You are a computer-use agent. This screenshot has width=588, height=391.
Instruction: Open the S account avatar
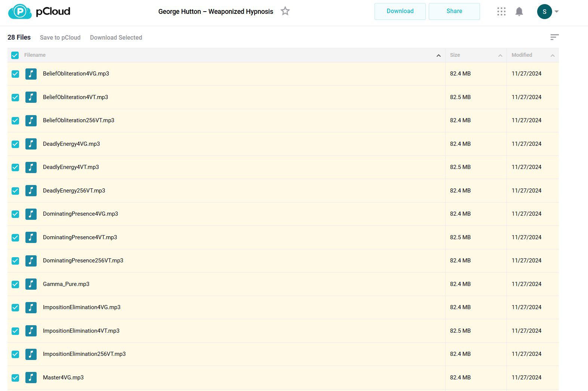[x=544, y=12]
